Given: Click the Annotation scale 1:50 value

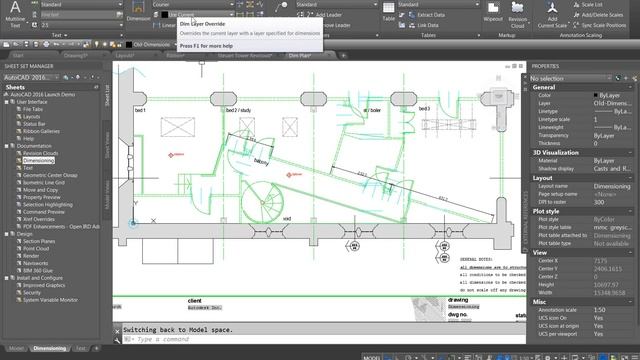Looking at the screenshot, I should [x=600, y=310].
